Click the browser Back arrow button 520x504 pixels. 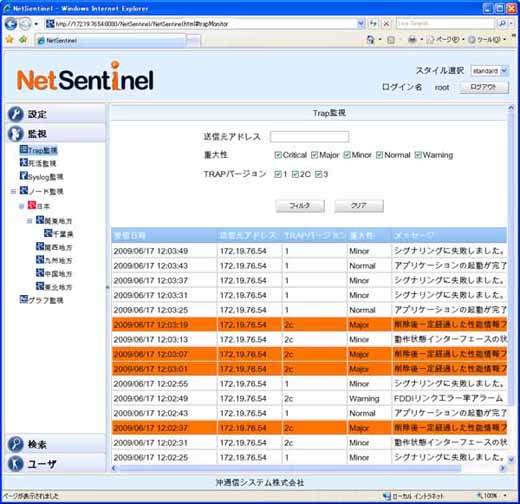click(11, 24)
